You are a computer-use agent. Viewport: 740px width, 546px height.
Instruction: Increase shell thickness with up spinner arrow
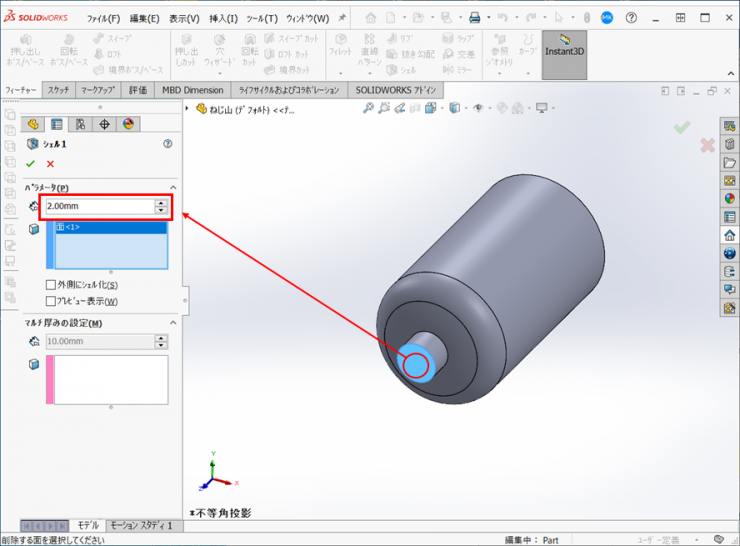[x=161, y=202]
